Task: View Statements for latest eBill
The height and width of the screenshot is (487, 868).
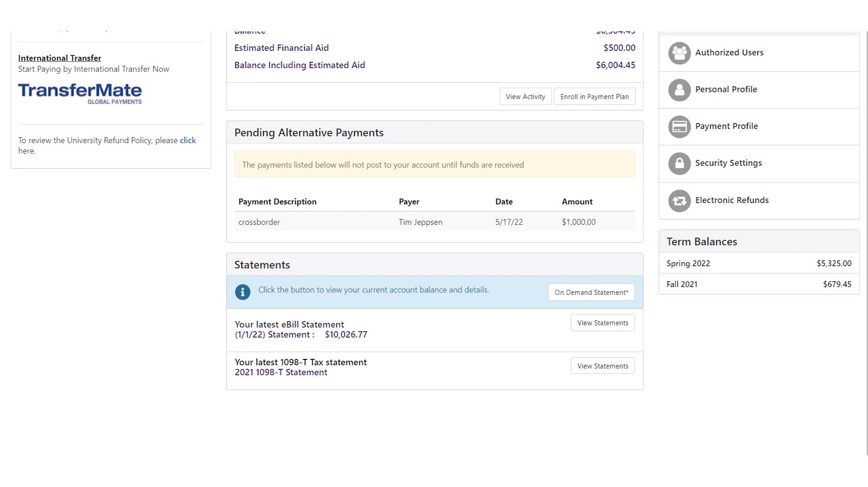Action: point(602,323)
